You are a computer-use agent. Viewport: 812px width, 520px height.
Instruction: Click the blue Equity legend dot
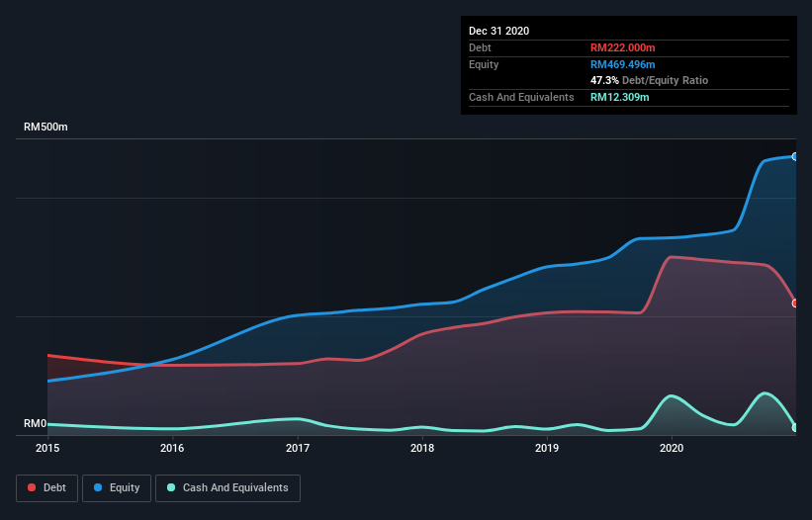click(x=98, y=487)
